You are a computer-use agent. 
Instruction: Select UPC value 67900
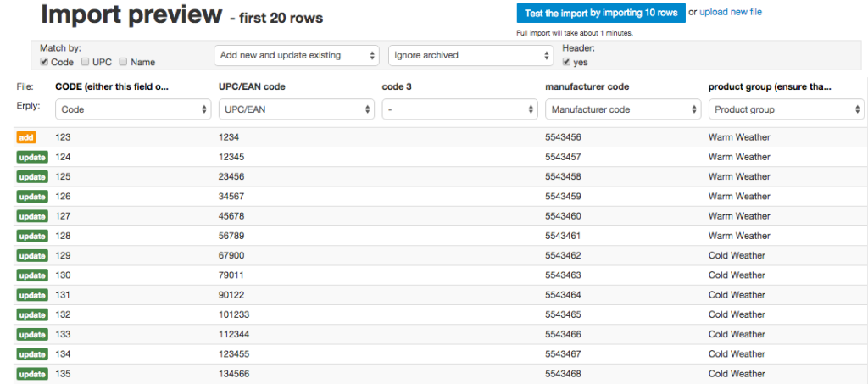coord(231,256)
